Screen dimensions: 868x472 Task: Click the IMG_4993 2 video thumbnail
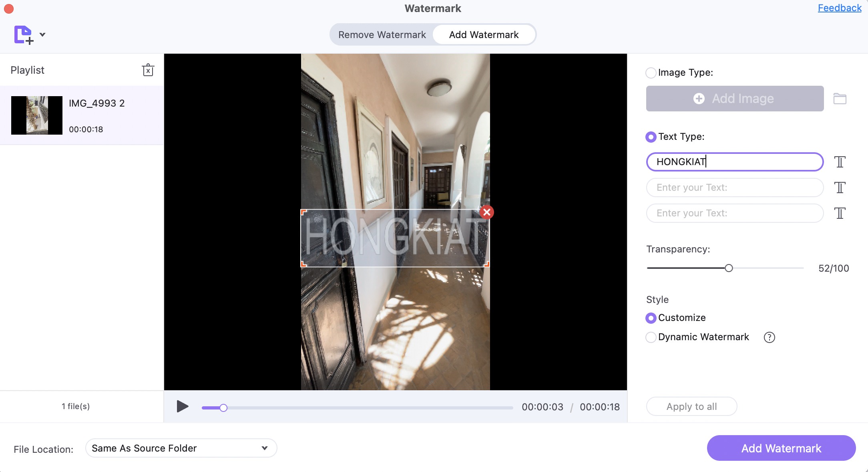36,115
